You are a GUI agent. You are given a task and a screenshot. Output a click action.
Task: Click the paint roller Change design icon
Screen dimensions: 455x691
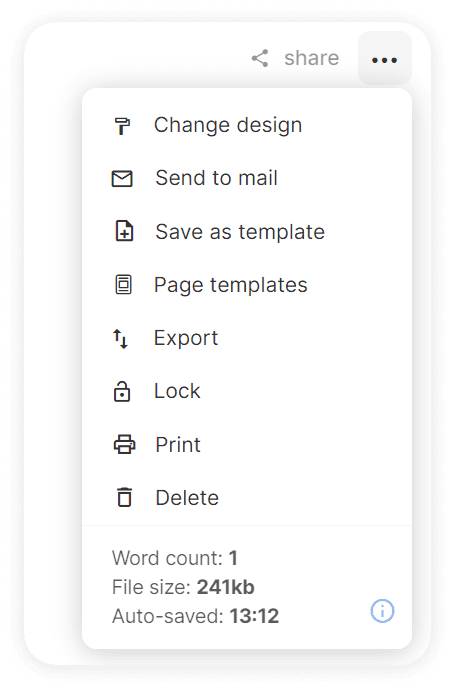[x=122, y=126]
